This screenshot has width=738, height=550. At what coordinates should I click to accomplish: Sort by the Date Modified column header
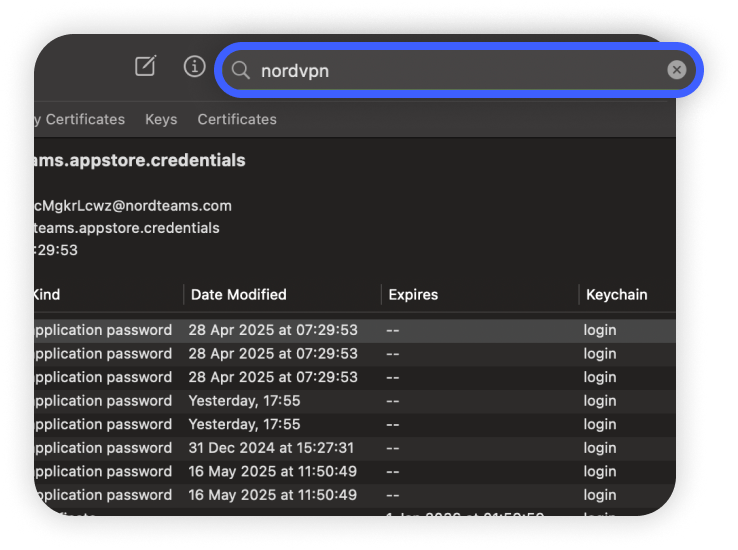[238, 295]
